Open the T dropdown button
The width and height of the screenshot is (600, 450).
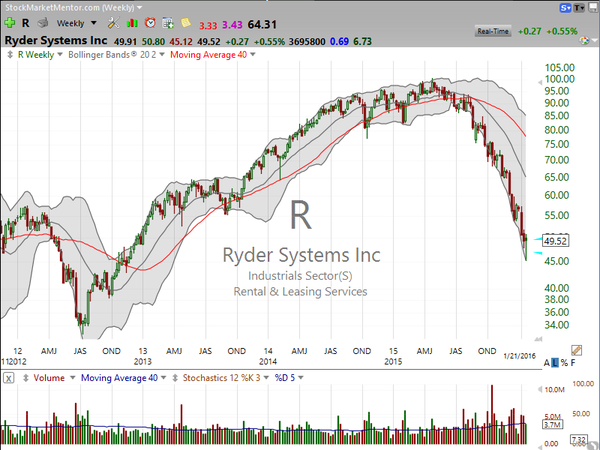tap(579, 8)
